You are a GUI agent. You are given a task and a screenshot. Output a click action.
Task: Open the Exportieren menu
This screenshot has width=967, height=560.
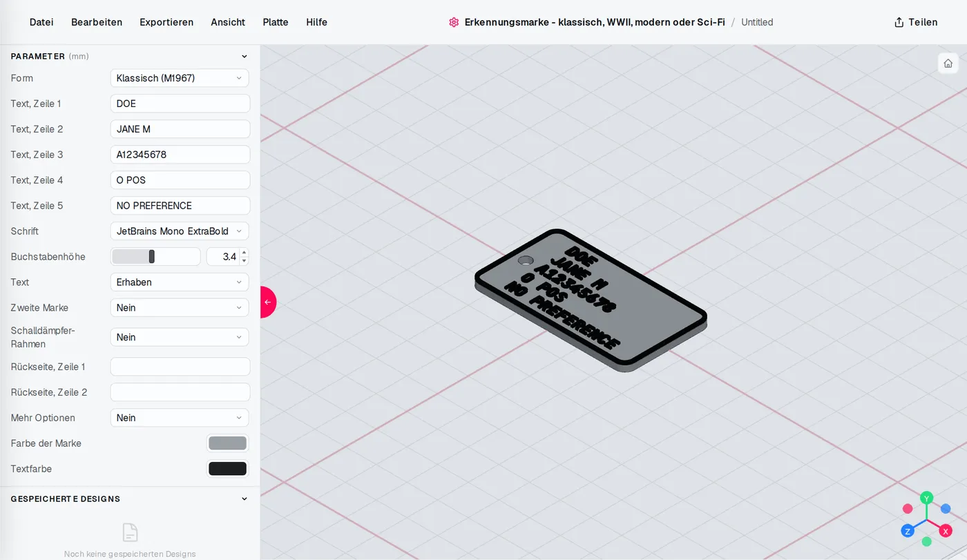click(166, 22)
